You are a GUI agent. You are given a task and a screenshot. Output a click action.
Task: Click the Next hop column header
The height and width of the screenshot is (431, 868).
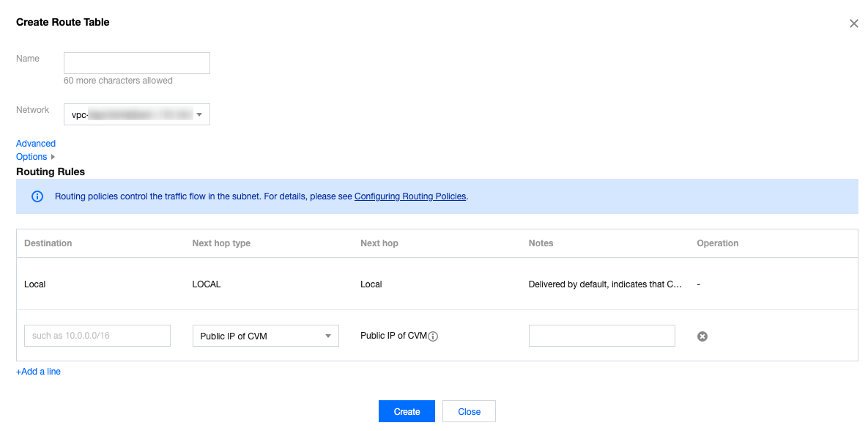coord(379,243)
